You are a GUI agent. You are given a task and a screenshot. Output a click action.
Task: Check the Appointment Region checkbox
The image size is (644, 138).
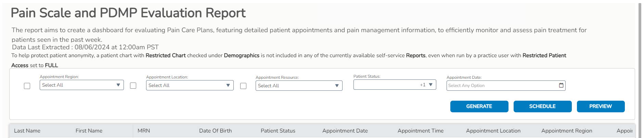click(27, 86)
